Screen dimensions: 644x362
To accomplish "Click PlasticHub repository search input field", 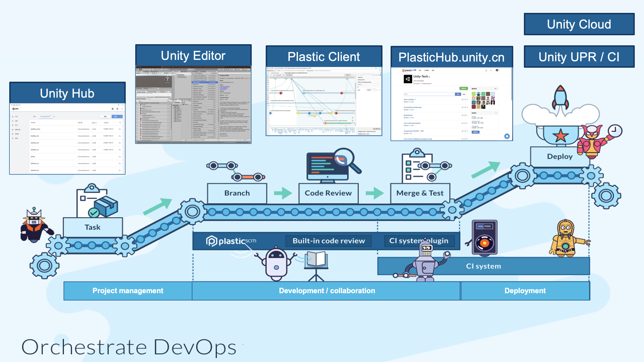I will 429,94.
